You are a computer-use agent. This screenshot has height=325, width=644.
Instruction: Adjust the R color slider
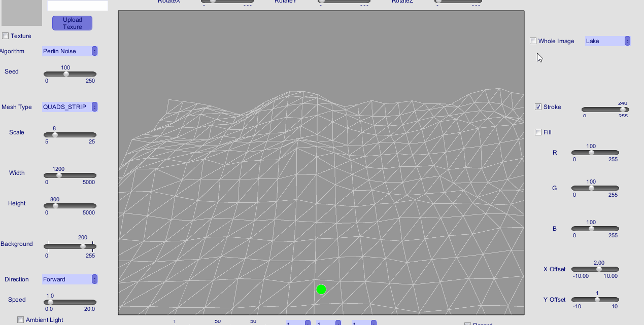[595, 153]
